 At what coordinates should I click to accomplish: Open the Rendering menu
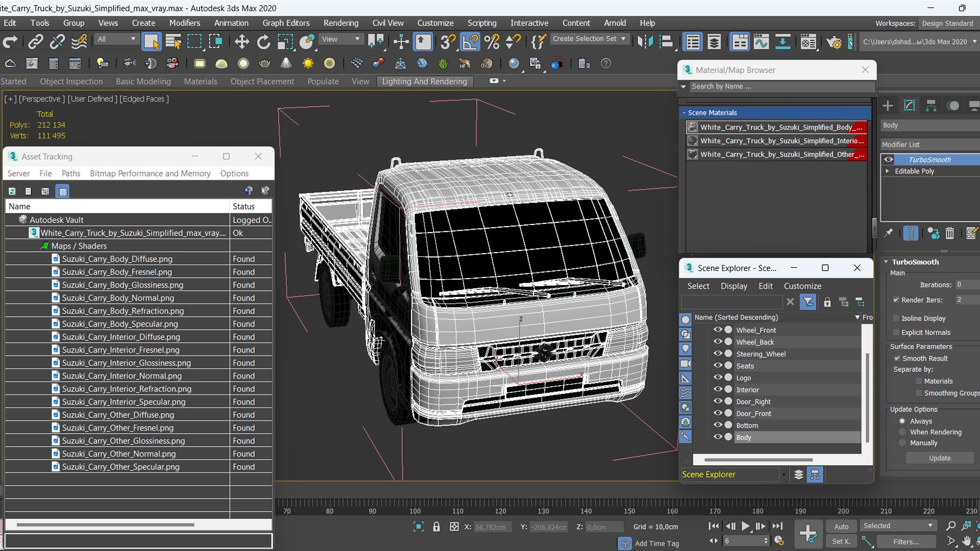click(340, 23)
